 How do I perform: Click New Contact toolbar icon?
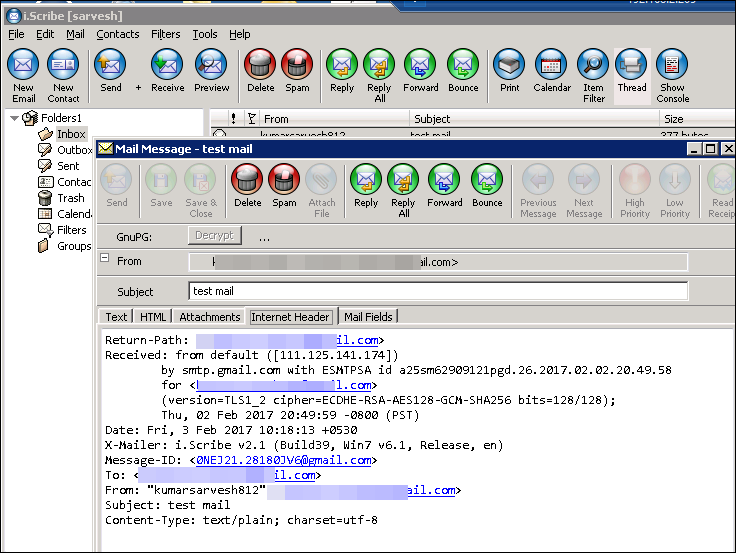63,76
